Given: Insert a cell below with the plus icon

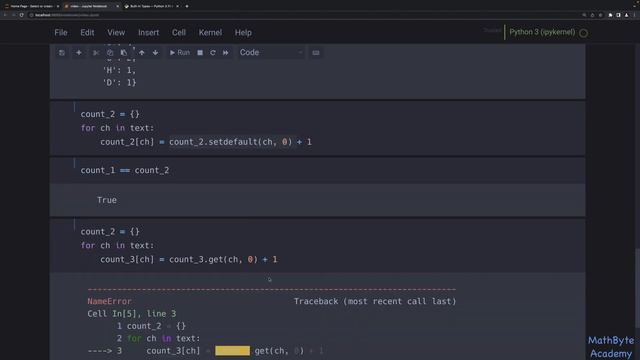Looking at the screenshot, I should point(79,53).
